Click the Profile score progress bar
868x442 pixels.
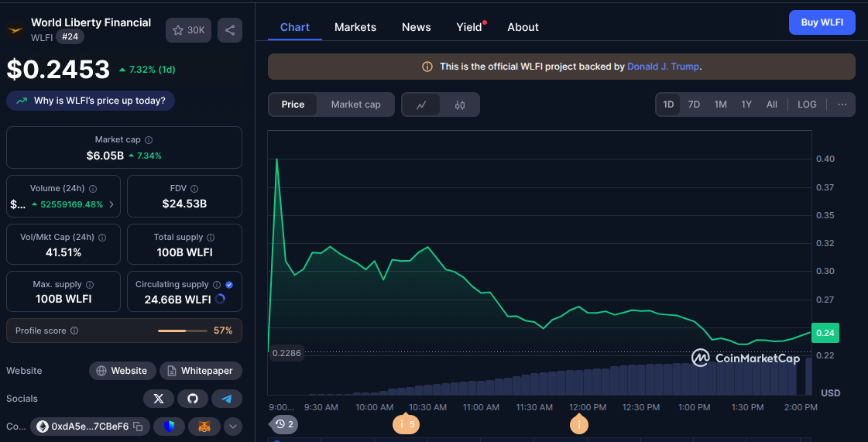[182, 331]
